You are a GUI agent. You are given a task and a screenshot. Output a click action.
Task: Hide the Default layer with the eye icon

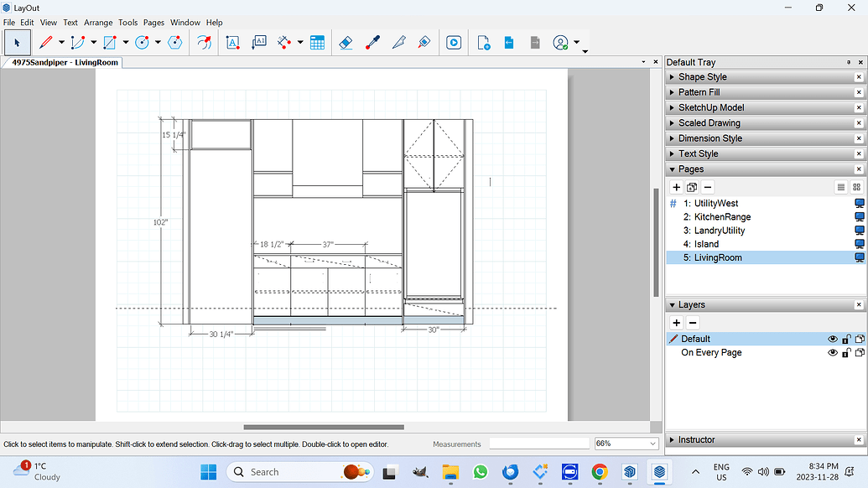click(832, 338)
